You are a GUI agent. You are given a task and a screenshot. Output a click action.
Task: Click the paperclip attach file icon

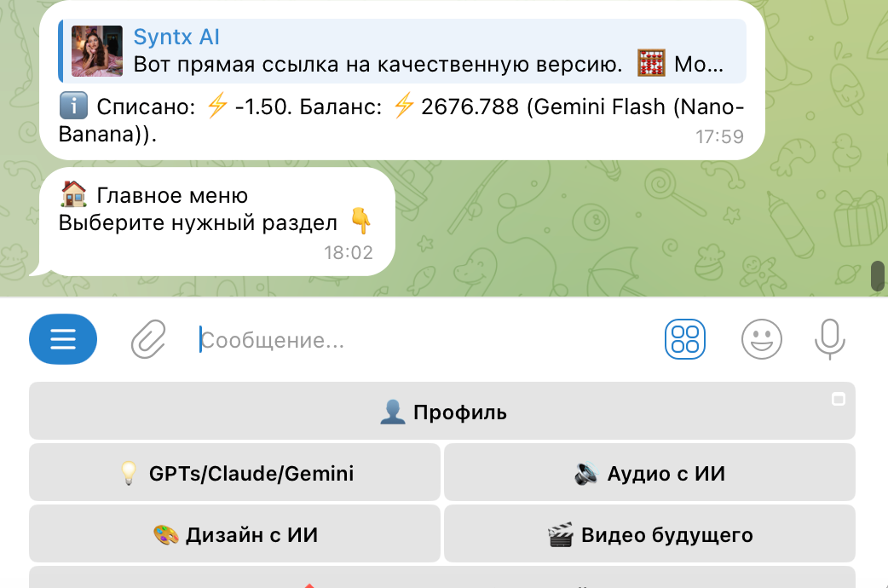(147, 340)
